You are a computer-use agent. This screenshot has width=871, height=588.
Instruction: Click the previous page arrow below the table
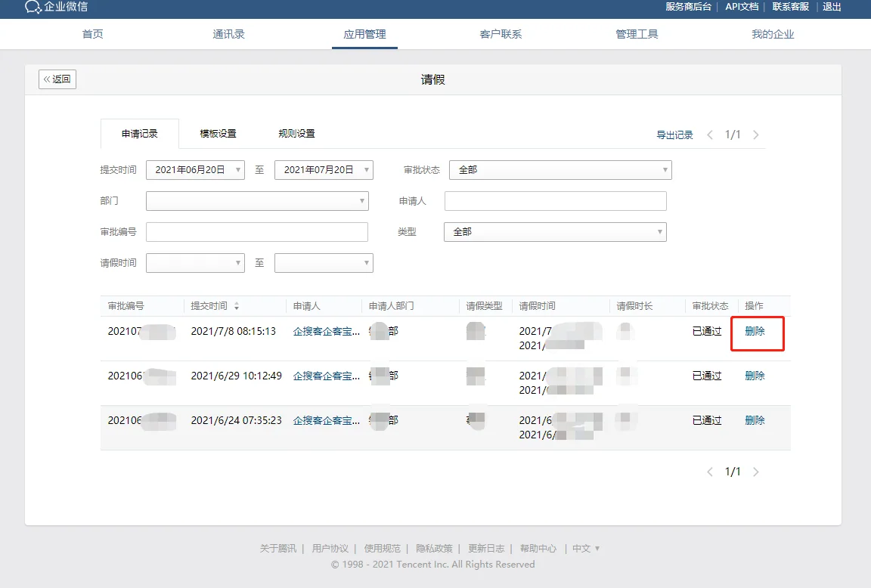pyautogui.click(x=709, y=472)
